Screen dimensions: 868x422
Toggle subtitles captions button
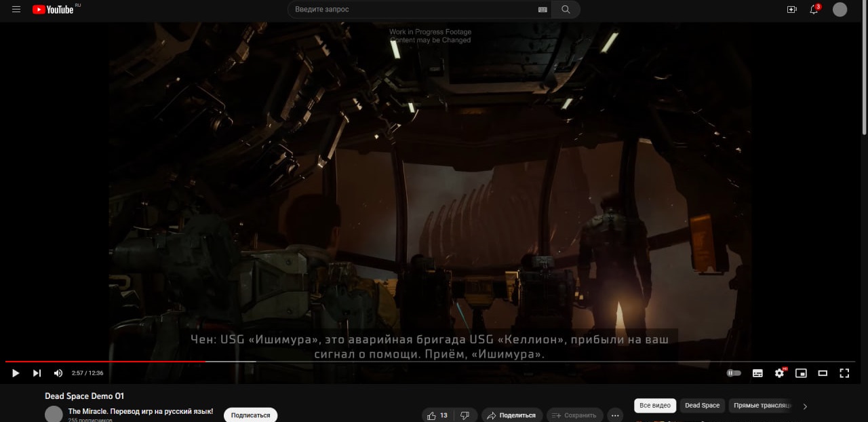coord(757,373)
